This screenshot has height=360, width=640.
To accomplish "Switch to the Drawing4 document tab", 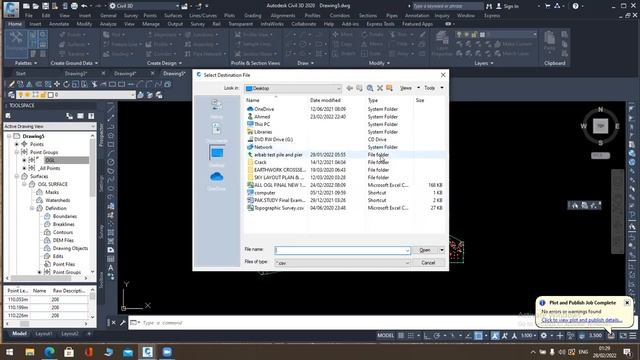I will pyautogui.click(x=125, y=73).
